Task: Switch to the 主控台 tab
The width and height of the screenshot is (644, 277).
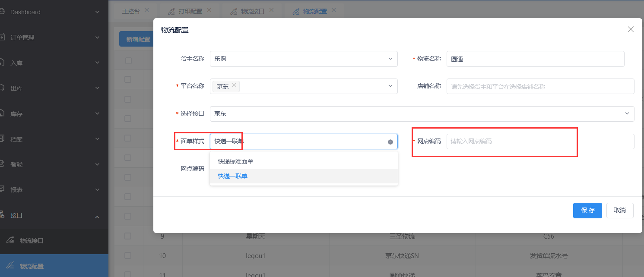Action: (x=131, y=11)
